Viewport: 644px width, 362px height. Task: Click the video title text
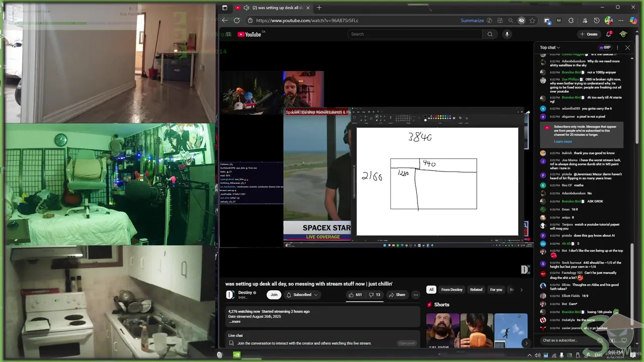pyautogui.click(x=309, y=284)
